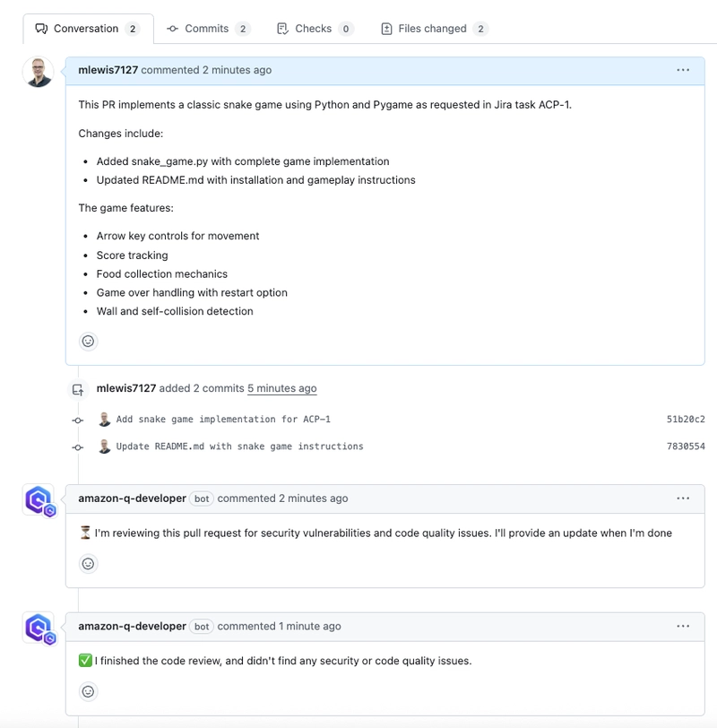This screenshot has width=717, height=728.
Task: Click mlewis7127's profile avatar
Action: pyautogui.click(x=38, y=73)
